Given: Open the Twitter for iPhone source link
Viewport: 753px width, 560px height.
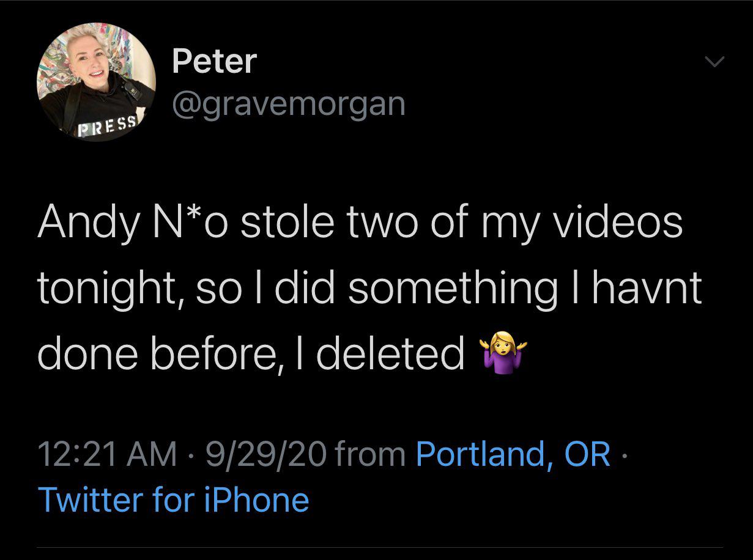Looking at the screenshot, I should coord(173,499).
